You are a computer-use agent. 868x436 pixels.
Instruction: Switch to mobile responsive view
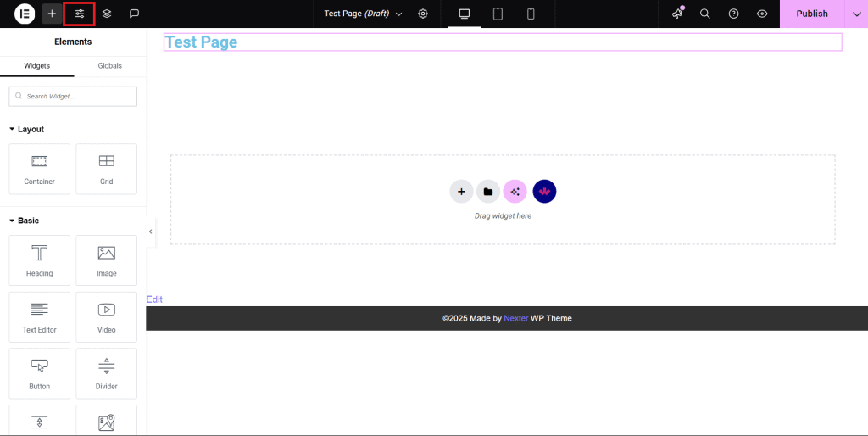[531, 14]
